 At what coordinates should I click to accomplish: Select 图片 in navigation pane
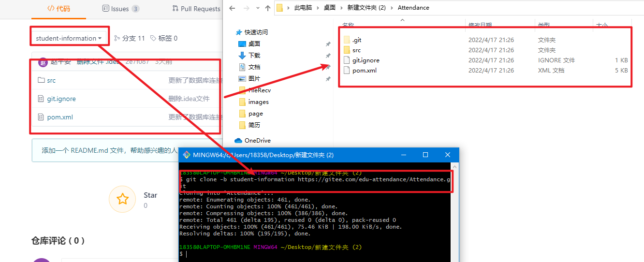pyautogui.click(x=254, y=79)
